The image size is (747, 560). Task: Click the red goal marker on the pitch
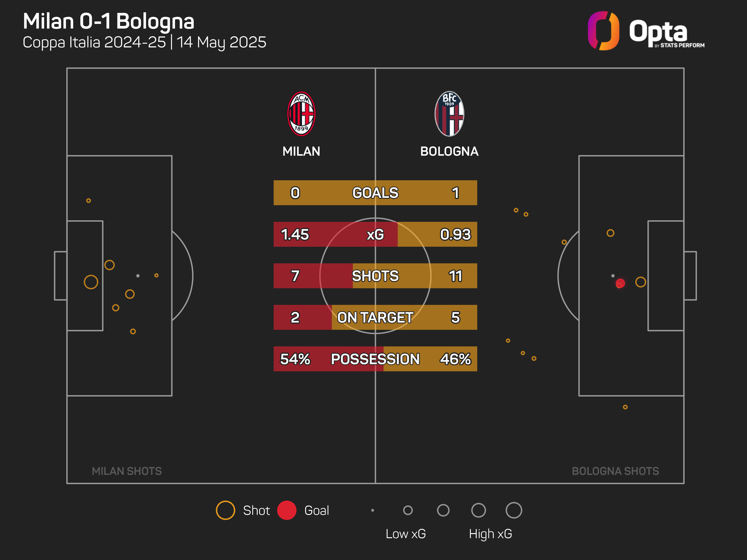click(620, 283)
